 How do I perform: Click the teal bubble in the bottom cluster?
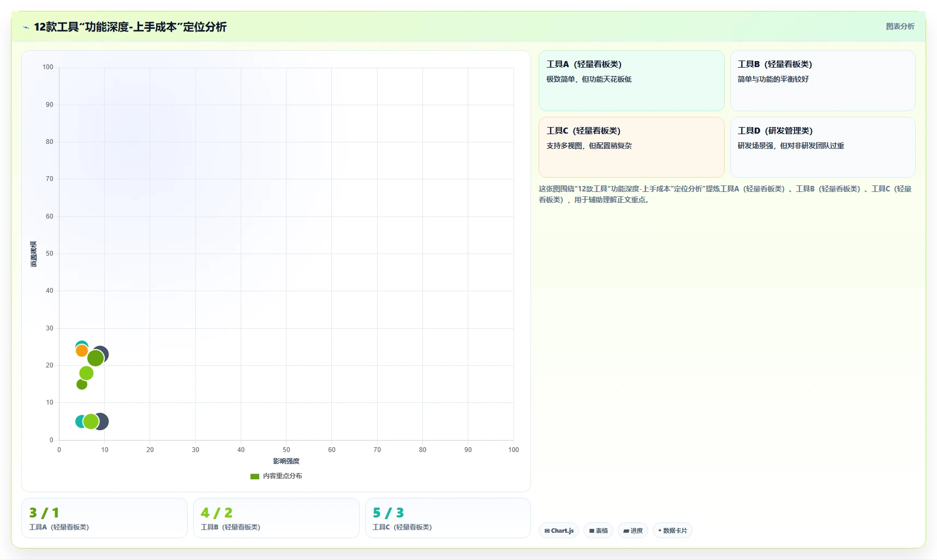pyautogui.click(x=79, y=421)
